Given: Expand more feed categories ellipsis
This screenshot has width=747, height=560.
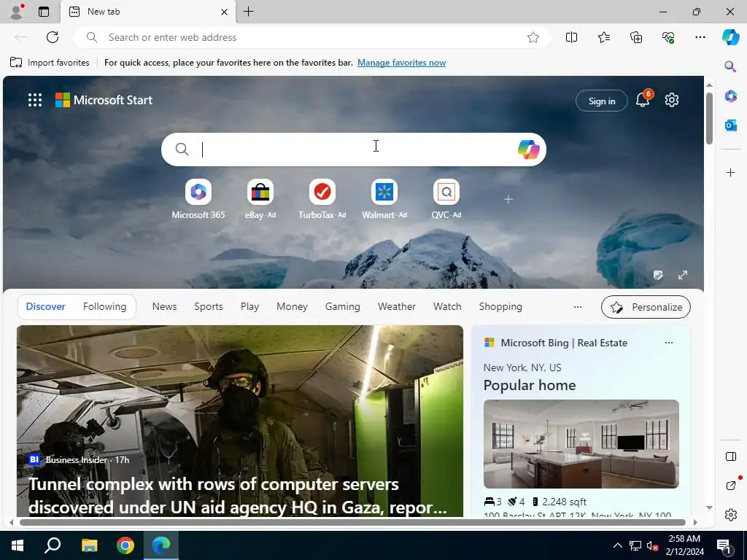Looking at the screenshot, I should tap(578, 307).
